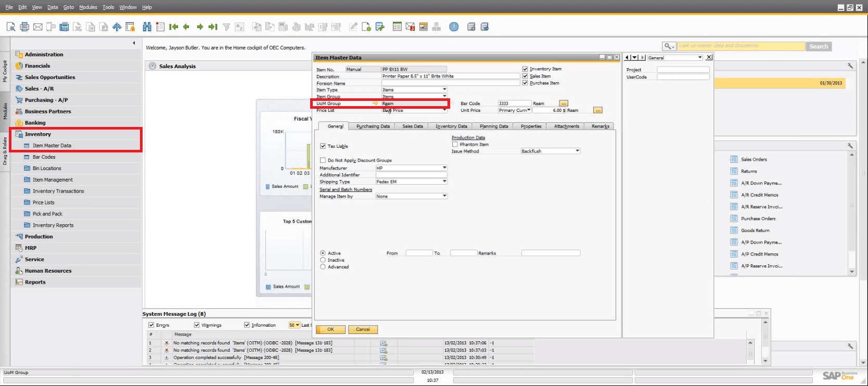Launch application icon with blue arrows
The width and height of the screenshot is (868, 386).
tap(117, 27)
